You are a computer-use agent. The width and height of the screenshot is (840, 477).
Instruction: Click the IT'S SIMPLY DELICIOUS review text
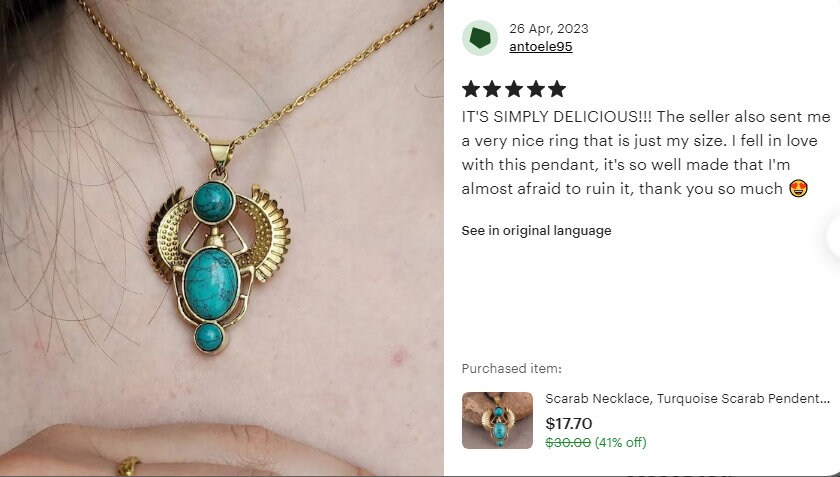(x=646, y=153)
